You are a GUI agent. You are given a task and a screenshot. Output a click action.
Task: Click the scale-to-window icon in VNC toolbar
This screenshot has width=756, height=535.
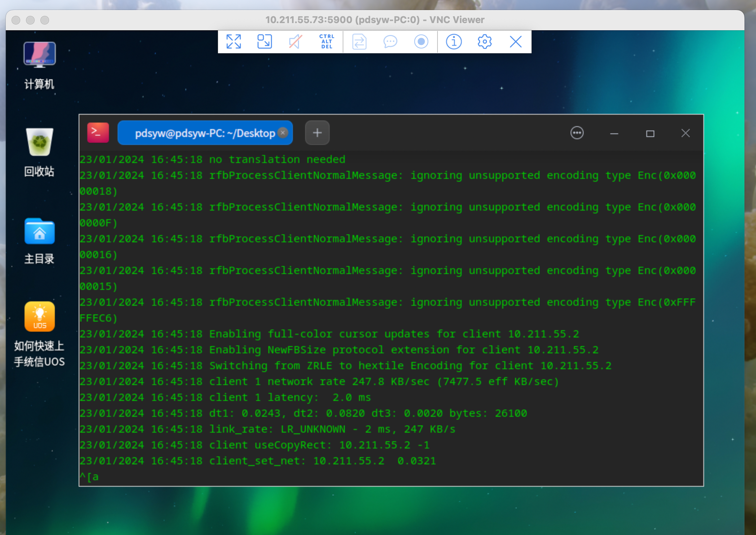tap(264, 42)
